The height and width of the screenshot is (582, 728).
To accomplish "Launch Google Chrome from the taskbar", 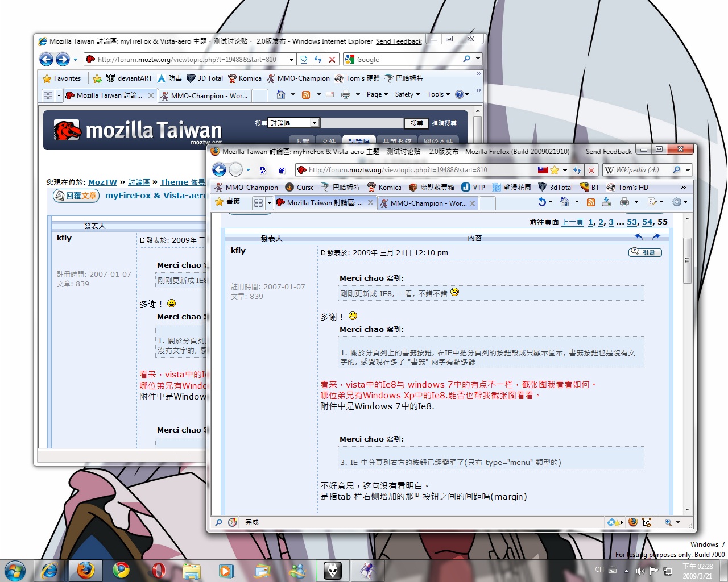I will coord(121,570).
